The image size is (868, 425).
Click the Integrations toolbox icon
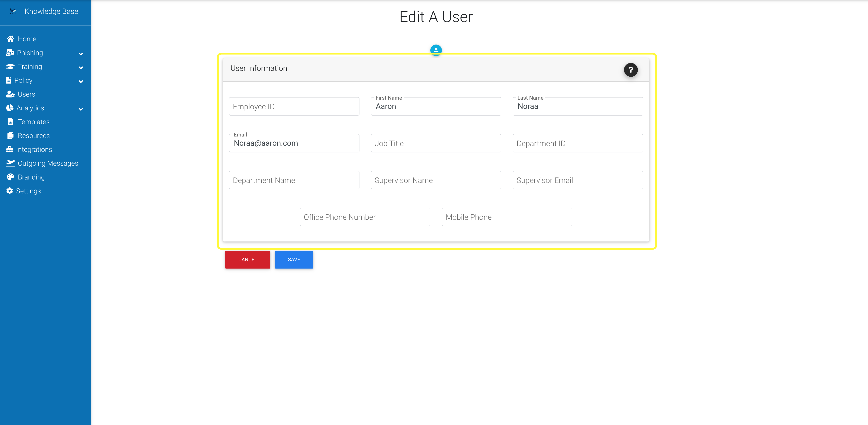(x=10, y=149)
